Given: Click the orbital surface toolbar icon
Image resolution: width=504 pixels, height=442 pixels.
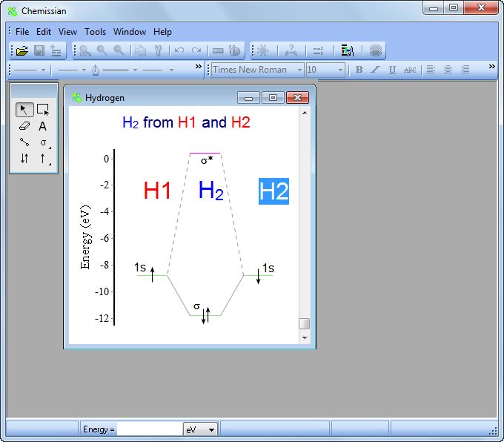Looking at the screenshot, I should [x=376, y=50].
